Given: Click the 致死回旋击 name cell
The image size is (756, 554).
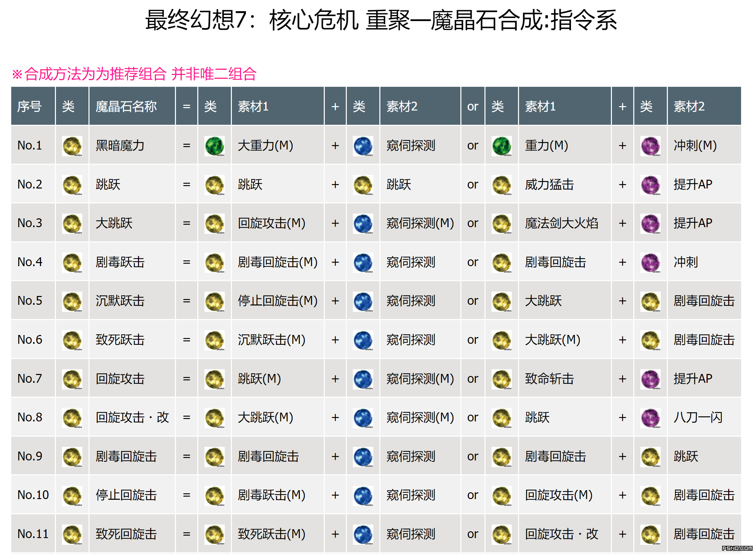Looking at the screenshot, I should (132, 533).
